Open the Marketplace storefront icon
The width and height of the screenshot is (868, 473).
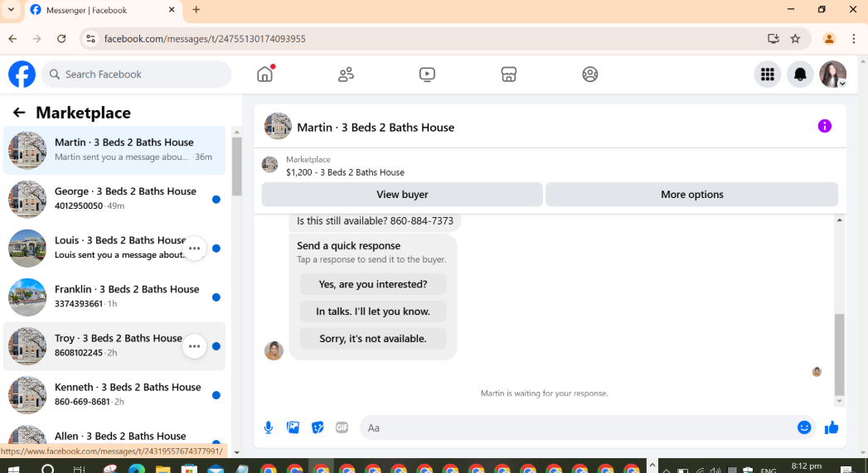pos(509,74)
